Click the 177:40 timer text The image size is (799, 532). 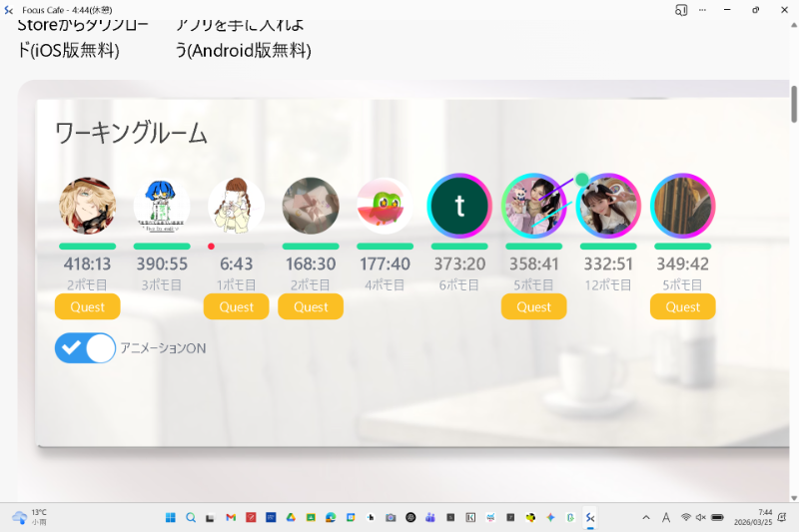click(386, 265)
